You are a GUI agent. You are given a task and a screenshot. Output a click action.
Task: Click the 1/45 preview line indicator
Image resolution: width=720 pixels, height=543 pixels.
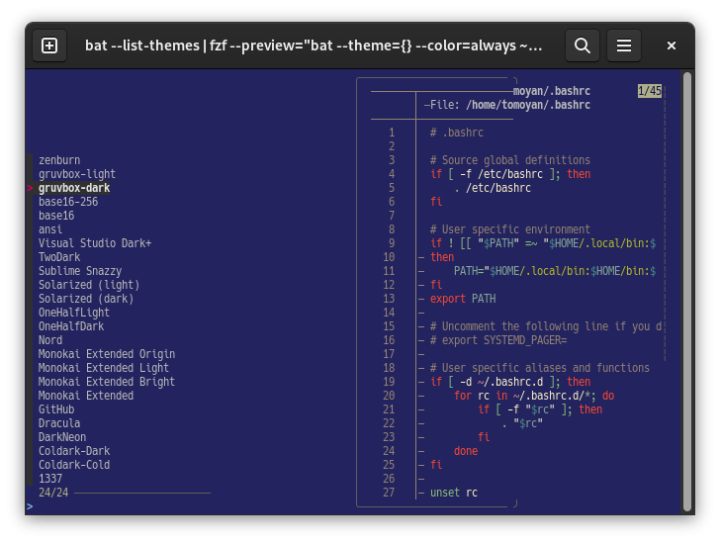649,91
